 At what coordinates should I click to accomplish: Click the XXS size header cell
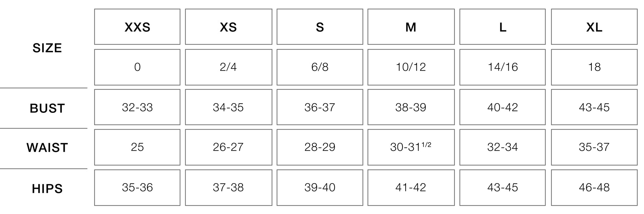point(137,27)
